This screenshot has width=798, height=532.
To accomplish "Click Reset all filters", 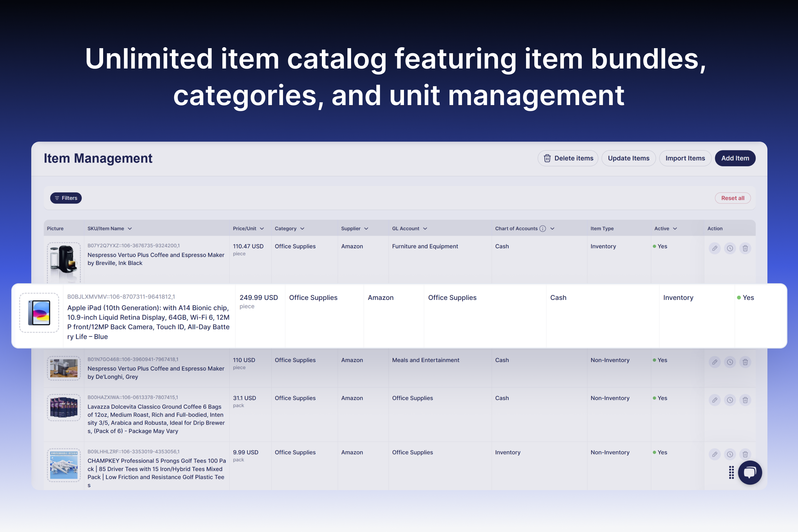I will [732, 198].
